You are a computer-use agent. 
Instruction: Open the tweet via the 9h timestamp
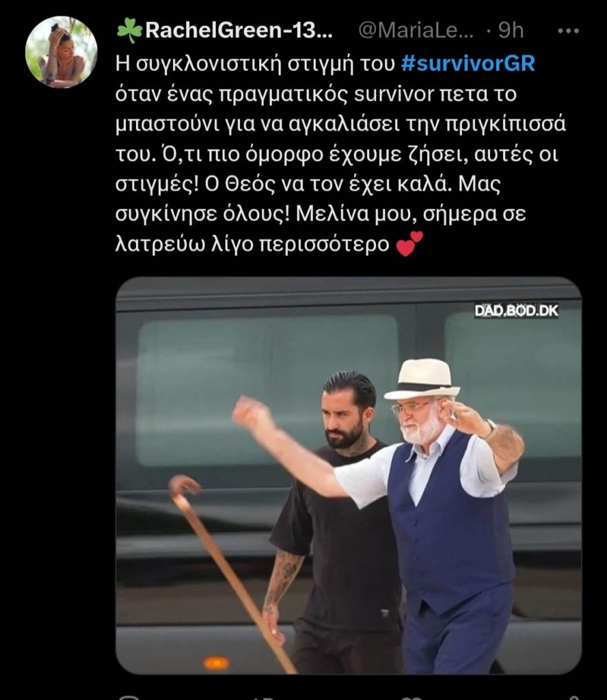pyautogui.click(x=511, y=31)
